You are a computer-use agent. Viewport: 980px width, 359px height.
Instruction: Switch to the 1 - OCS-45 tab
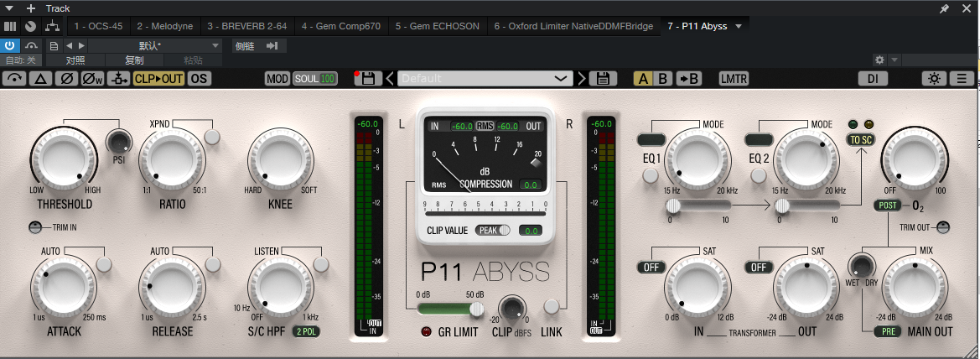[x=98, y=26]
